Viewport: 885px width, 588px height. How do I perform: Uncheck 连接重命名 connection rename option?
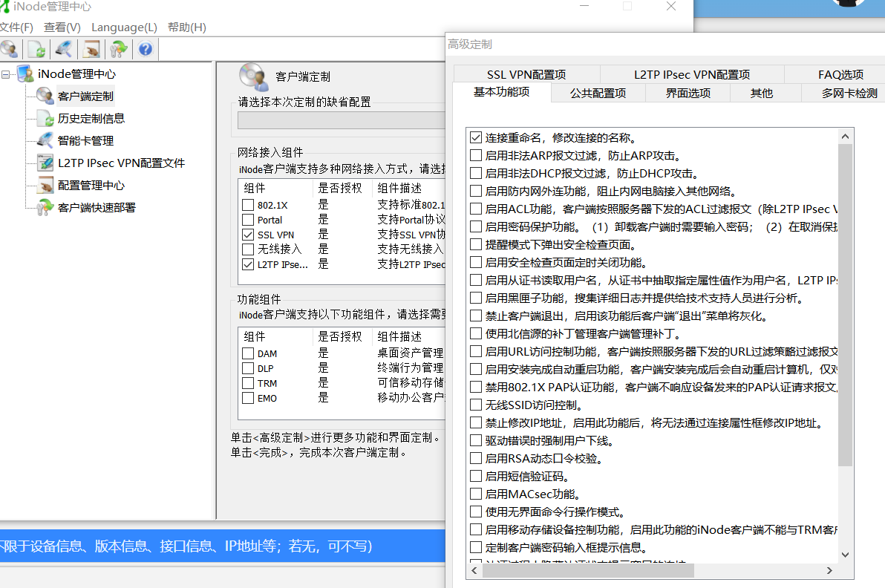(476, 137)
